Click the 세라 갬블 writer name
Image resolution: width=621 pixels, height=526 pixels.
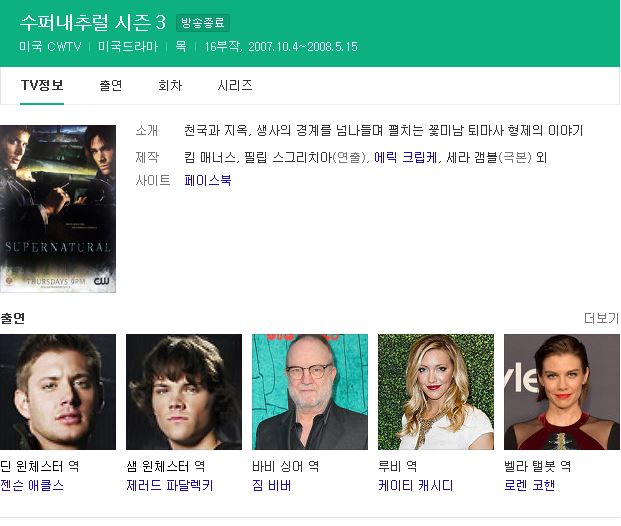[x=472, y=158]
